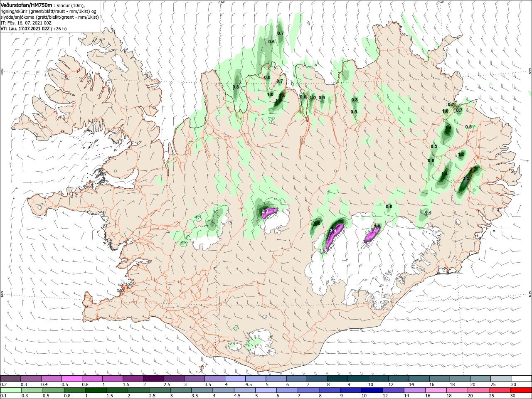Click the '20W' longitude label
Viewport: 532px width, 399px height.
221,2
